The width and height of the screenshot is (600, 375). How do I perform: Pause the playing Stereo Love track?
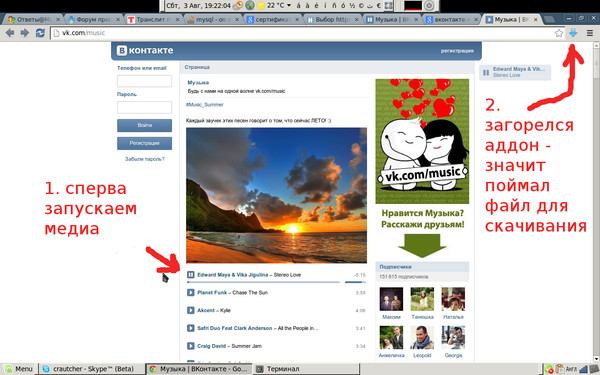coord(191,274)
